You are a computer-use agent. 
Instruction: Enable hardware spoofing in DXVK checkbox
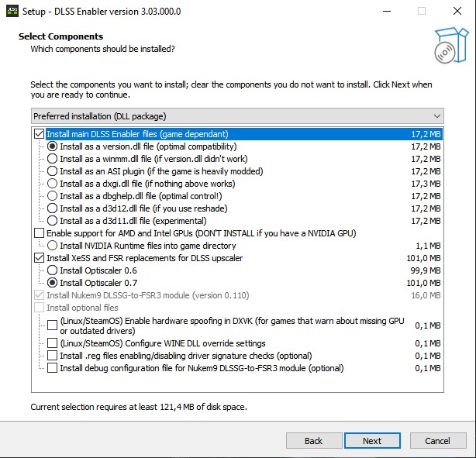[x=52, y=325]
